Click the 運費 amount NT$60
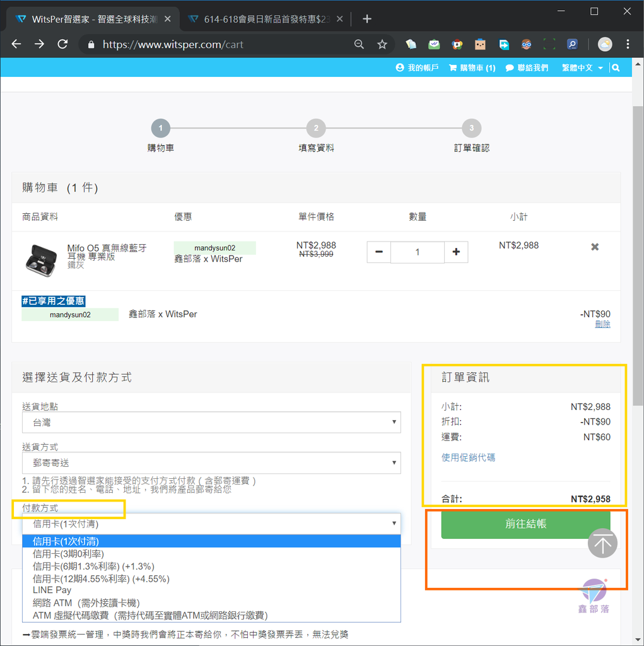The image size is (644, 646). pos(597,437)
